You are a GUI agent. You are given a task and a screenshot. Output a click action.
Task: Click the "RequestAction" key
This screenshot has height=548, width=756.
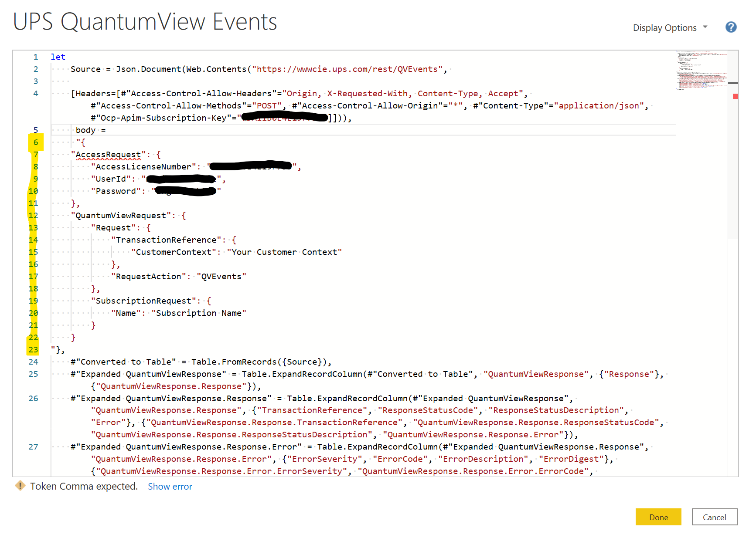[148, 277]
